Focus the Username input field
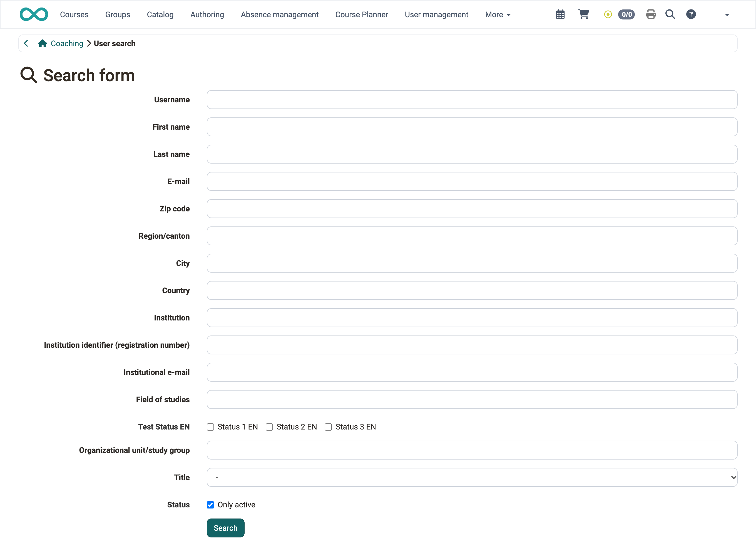This screenshot has height=548, width=756. point(472,100)
